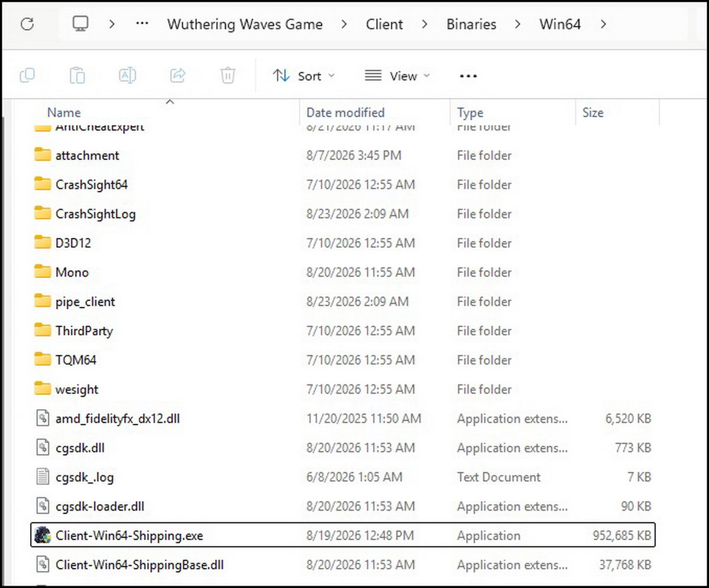Select the CrashSightLog folder name
Screen dimensions: 709x588
[96, 214]
